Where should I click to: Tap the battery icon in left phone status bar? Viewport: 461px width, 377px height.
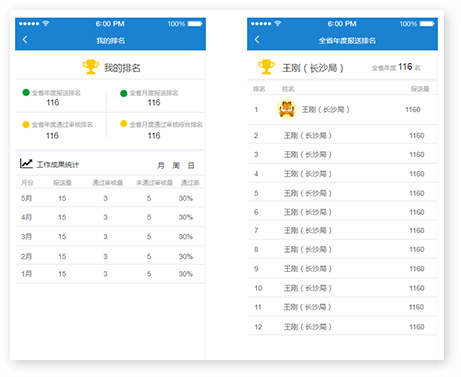tap(195, 24)
